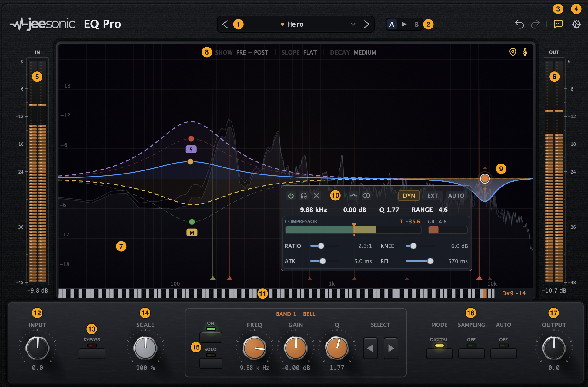The image size is (588, 387).
Task: Click the GR gain reduction meter
Action: click(x=448, y=230)
